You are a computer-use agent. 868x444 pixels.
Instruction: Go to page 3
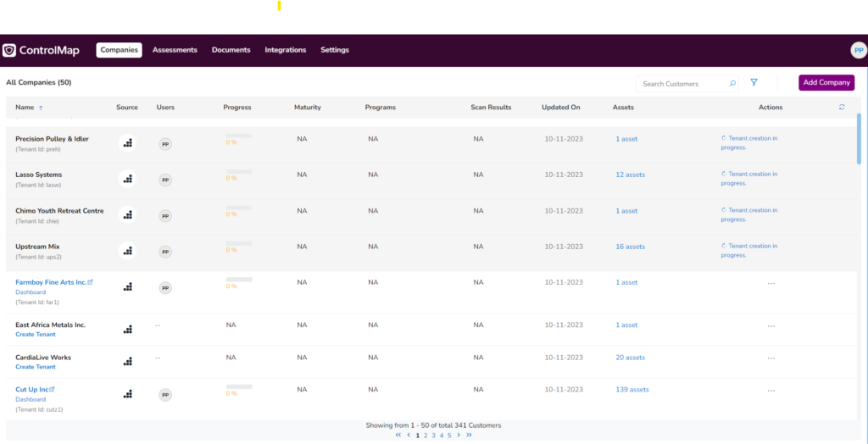[433, 436]
